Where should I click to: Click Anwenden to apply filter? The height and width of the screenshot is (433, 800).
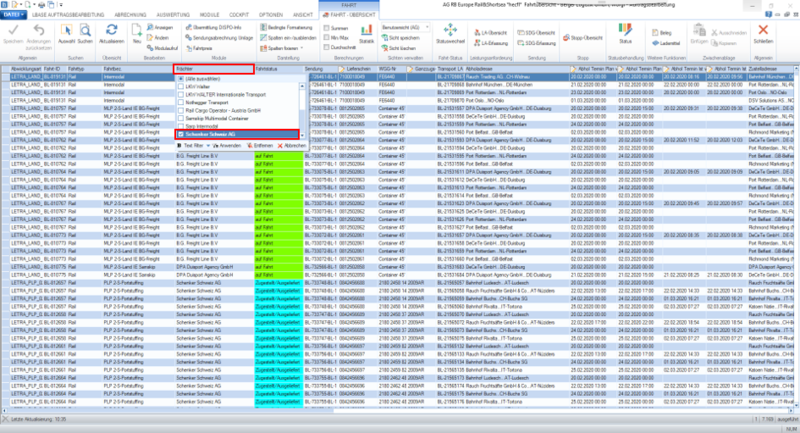tap(227, 146)
